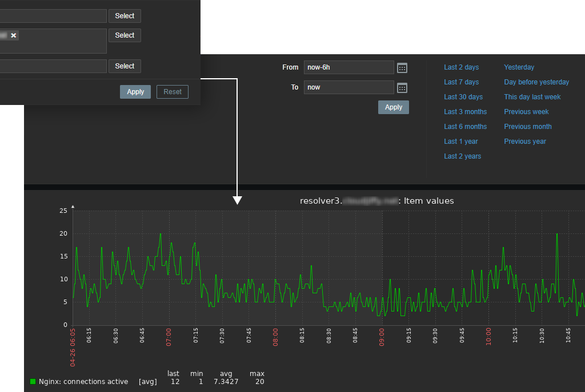
Task: Click Apply under the time range fields
Action: 393,107
